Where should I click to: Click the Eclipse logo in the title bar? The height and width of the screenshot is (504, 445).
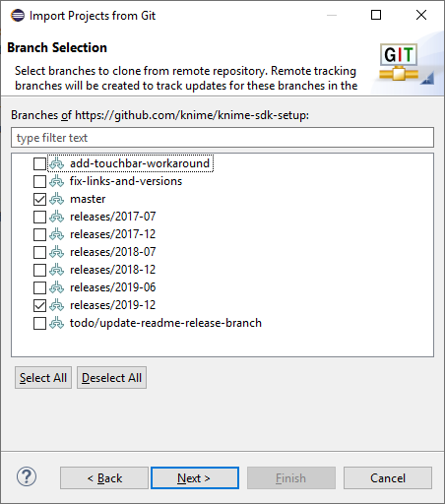click(18, 15)
